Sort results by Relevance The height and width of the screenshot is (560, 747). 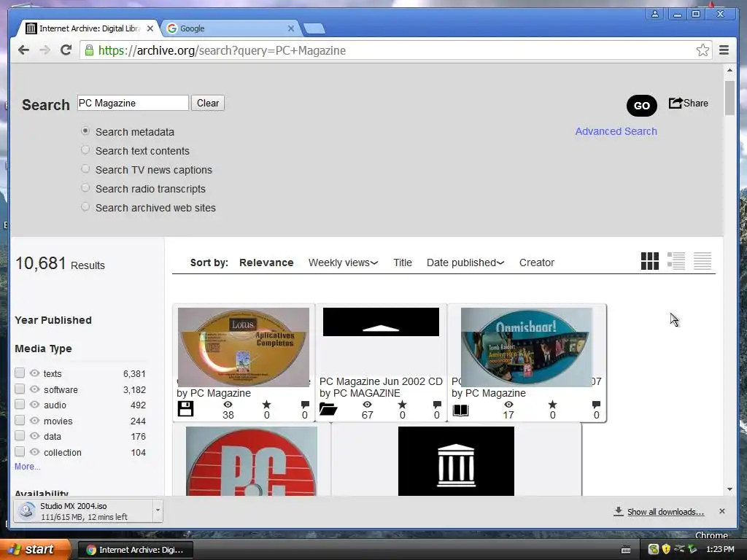(266, 262)
